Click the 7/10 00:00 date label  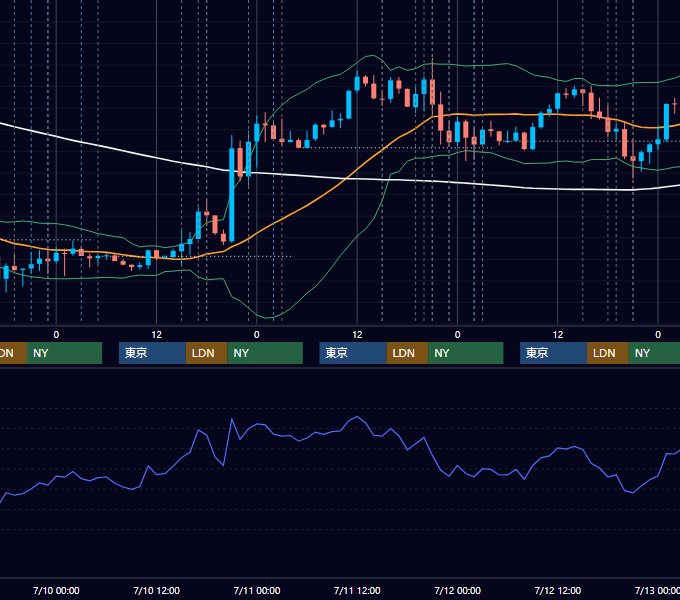(56, 590)
